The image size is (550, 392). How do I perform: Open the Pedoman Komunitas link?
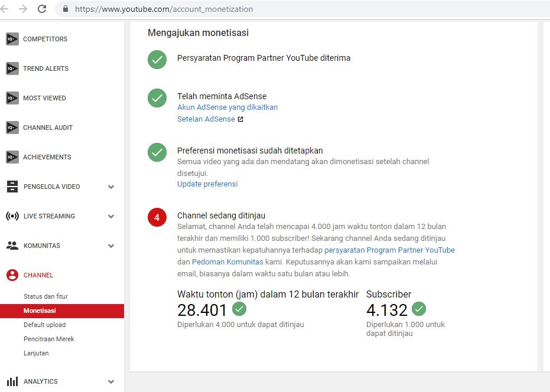click(227, 262)
